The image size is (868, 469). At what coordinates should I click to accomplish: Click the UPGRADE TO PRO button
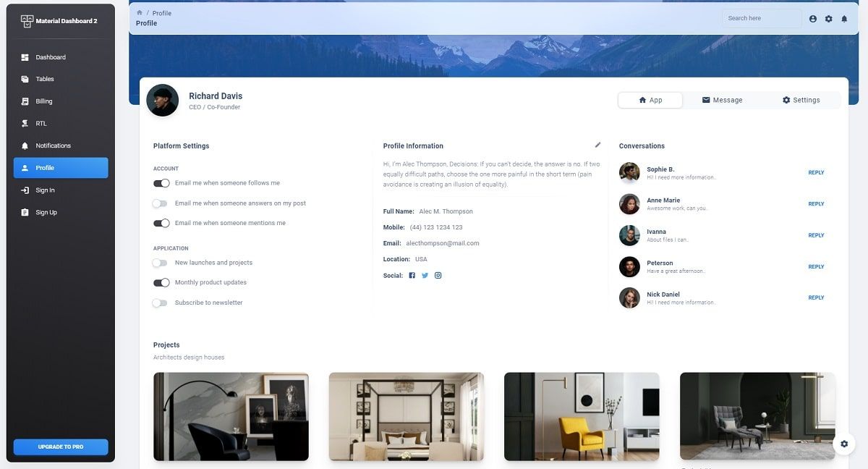[x=60, y=447]
